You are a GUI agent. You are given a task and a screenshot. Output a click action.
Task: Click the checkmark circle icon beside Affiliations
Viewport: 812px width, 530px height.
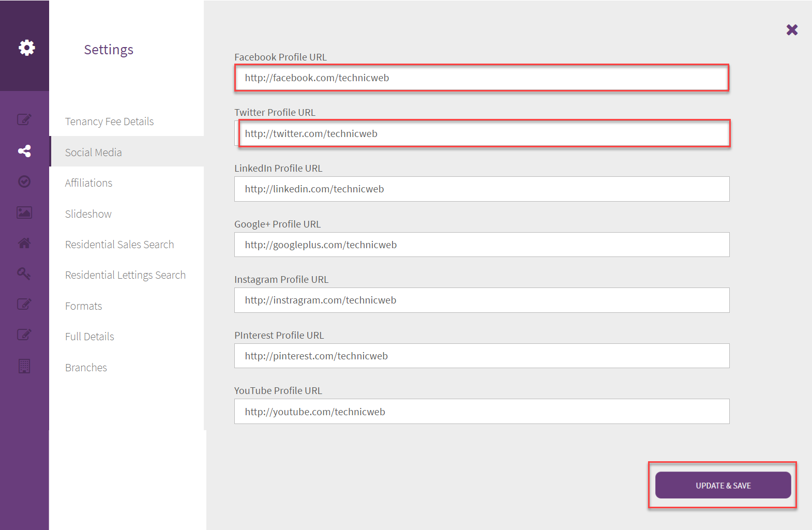(x=24, y=181)
